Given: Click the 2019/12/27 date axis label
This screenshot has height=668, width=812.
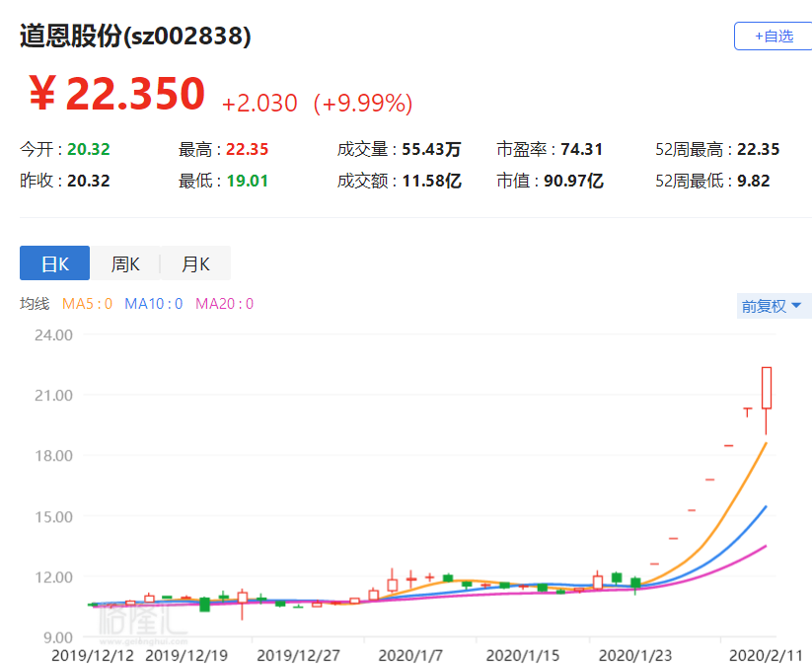Looking at the screenshot, I should click(x=298, y=655).
